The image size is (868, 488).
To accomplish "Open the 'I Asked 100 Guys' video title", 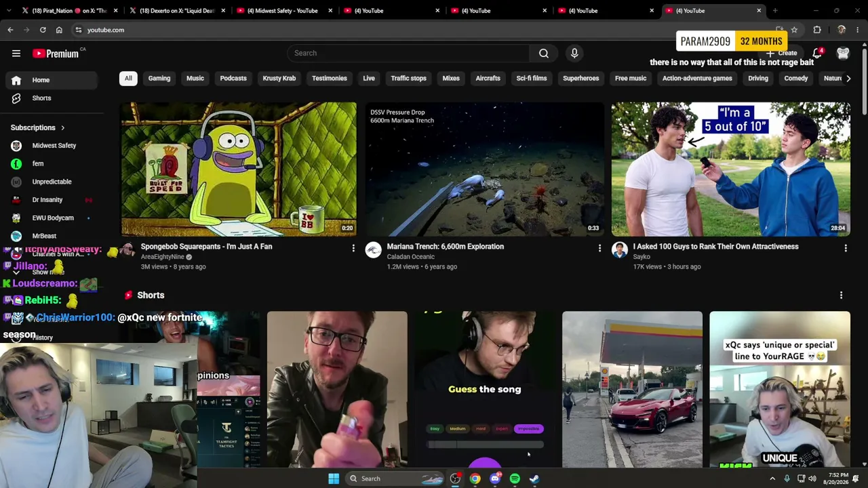I will pos(715,247).
